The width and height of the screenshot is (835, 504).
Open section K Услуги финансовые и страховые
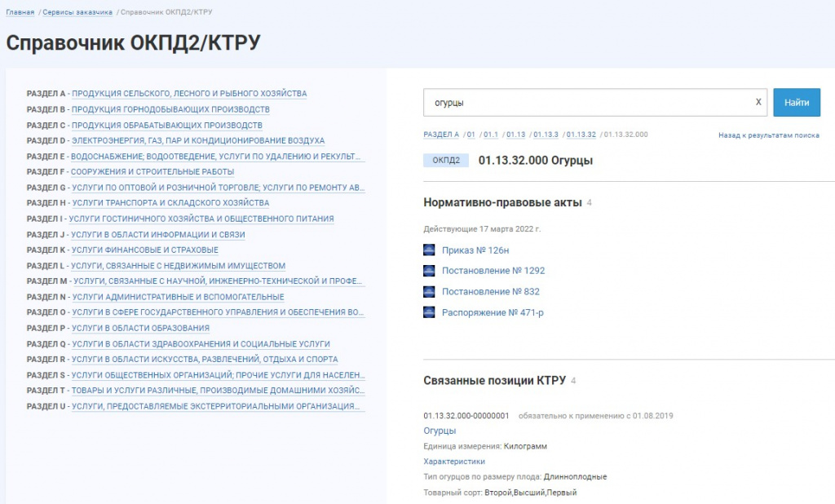[145, 250]
